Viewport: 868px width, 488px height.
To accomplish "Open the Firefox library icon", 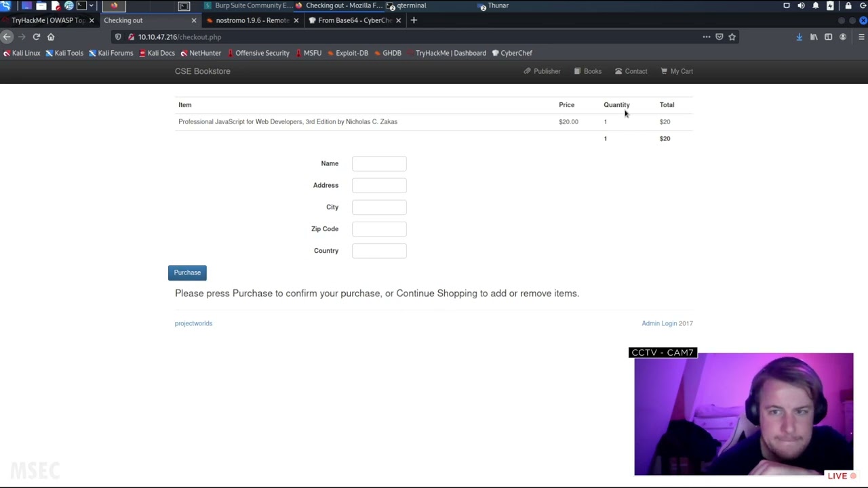I will (x=814, y=37).
